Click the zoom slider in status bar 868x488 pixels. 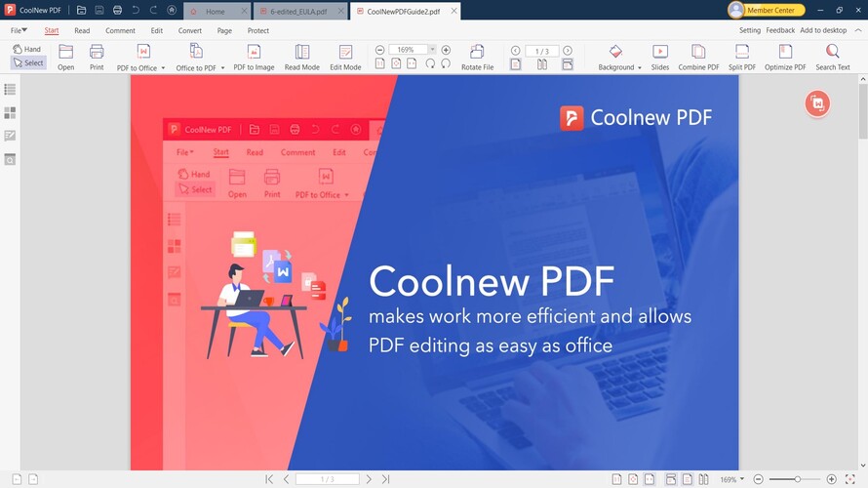[x=797, y=479]
